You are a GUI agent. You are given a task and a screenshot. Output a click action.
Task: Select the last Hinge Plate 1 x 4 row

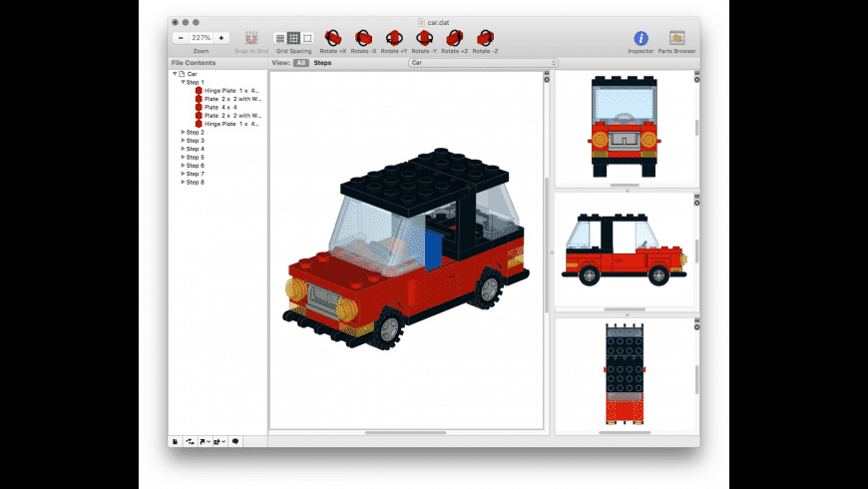click(x=218, y=124)
